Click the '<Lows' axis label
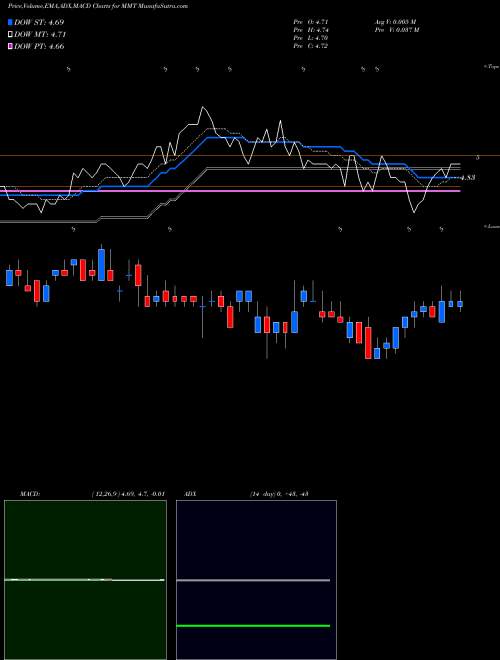Image resolution: width=500 pixels, height=660 pixels. 492,226
